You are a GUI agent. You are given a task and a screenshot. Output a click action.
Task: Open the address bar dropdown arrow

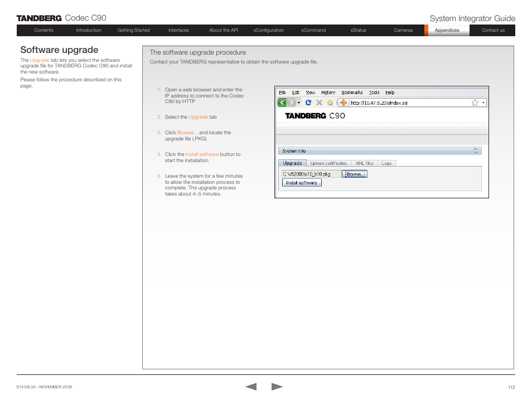click(483, 103)
